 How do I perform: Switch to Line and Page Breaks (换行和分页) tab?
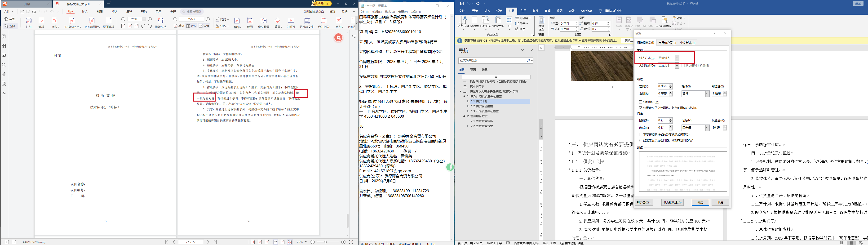click(x=667, y=43)
